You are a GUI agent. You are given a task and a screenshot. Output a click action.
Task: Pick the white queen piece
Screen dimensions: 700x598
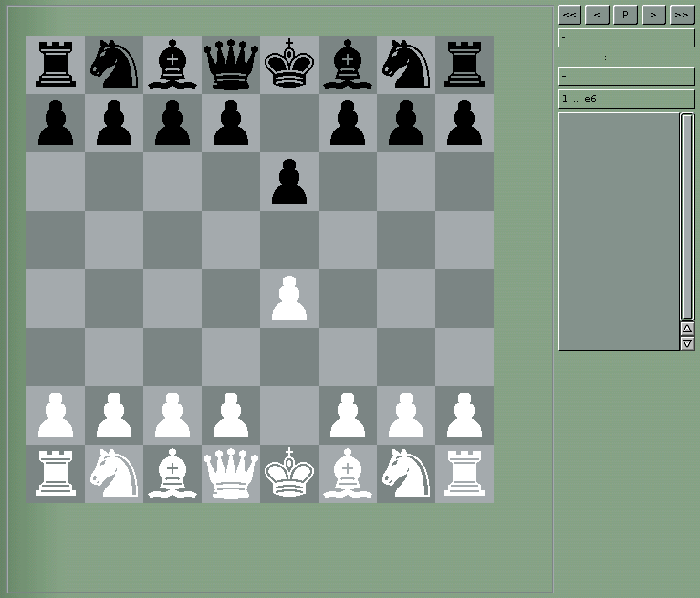tap(231, 474)
